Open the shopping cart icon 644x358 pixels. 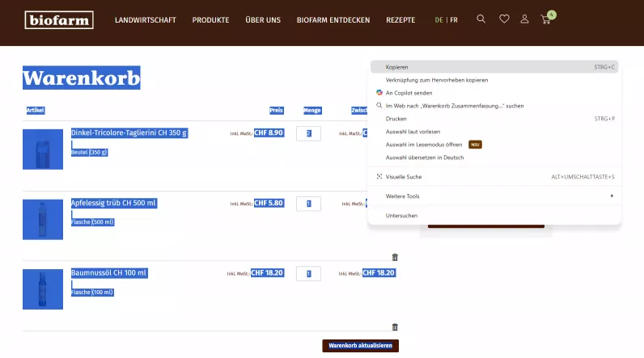(x=547, y=19)
